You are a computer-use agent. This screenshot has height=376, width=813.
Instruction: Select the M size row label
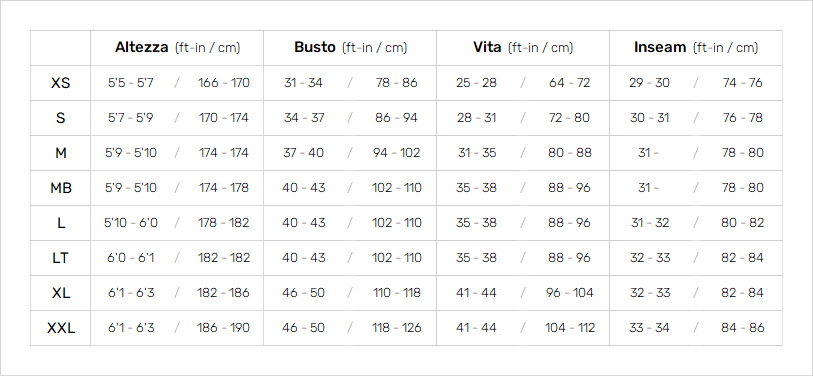[x=61, y=153]
